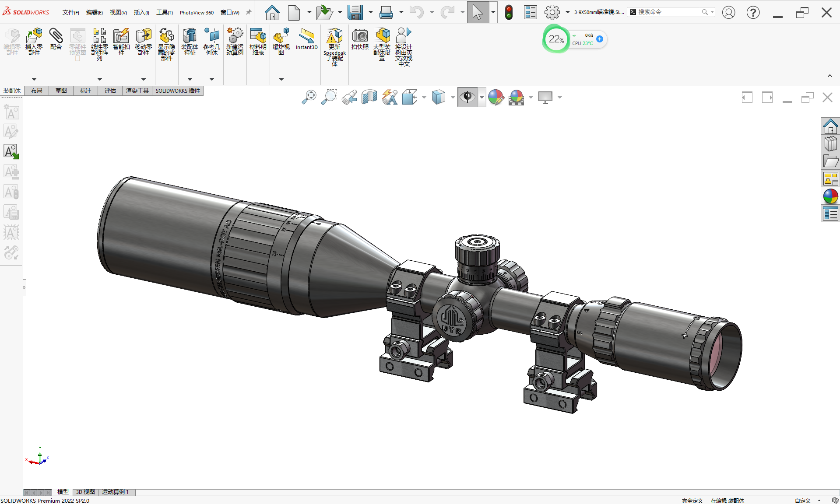Open Reference Geometry tool
Viewport: 840px width, 504px height.
(x=212, y=42)
